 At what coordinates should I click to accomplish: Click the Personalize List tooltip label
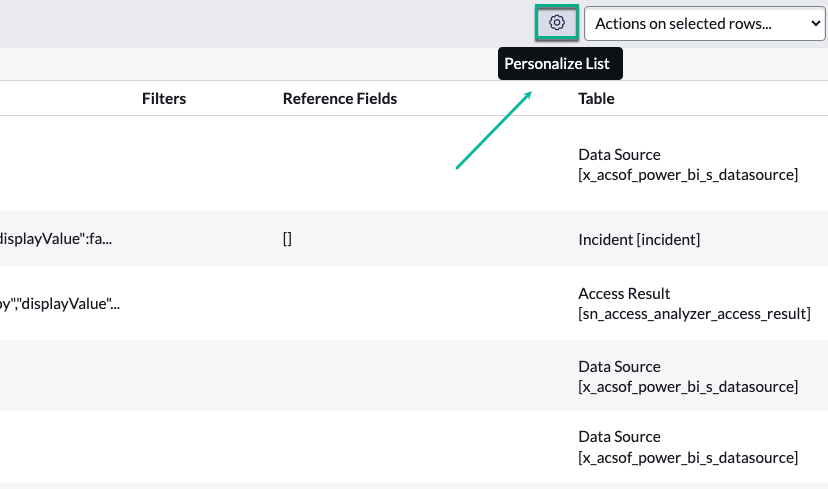click(x=560, y=64)
